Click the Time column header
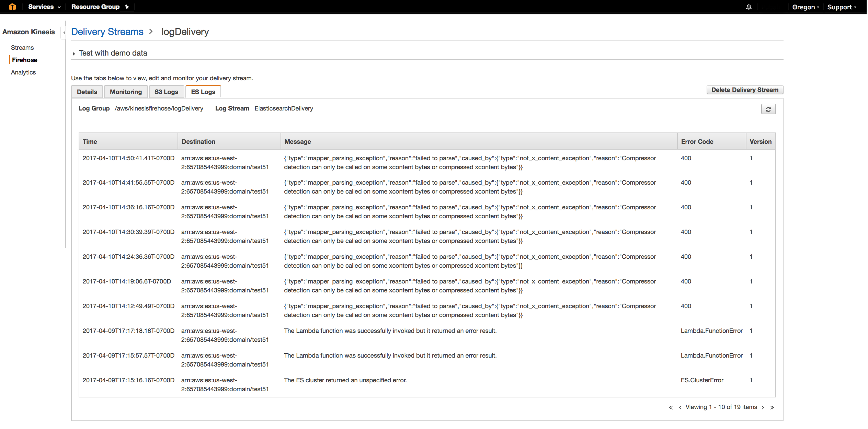 tap(90, 142)
